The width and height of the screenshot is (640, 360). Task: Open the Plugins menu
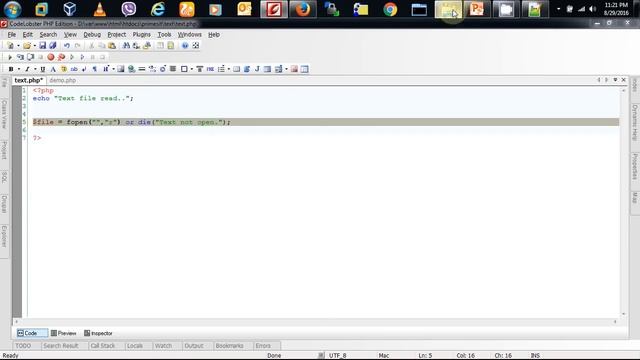tap(142, 35)
